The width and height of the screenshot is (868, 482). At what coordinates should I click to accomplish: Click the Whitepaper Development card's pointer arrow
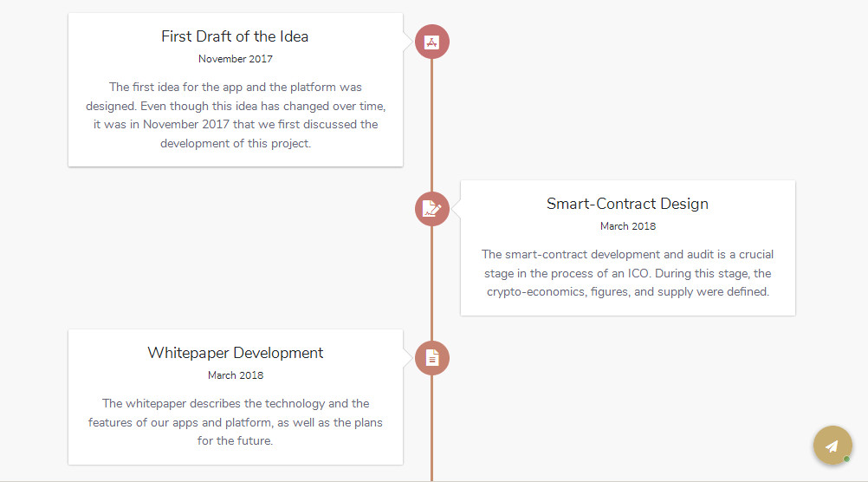[407, 357]
